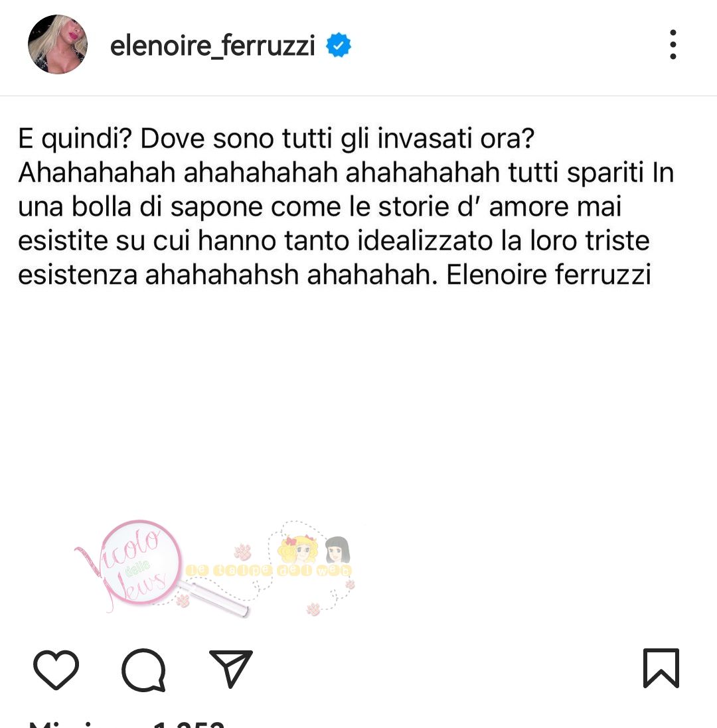Viewport: 717px width, 728px height.
Task: Click the glass handle of the magnifier logo
Action: (x=214, y=600)
